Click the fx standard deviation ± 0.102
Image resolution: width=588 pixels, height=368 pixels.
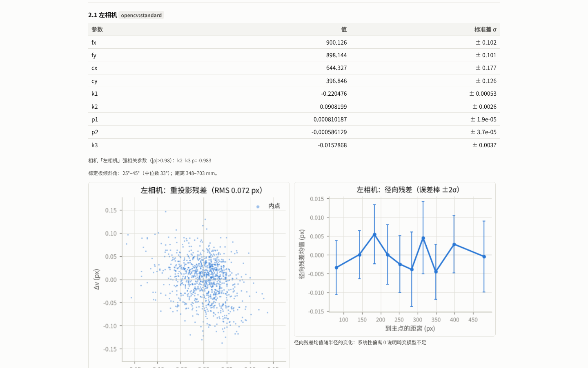(486, 43)
